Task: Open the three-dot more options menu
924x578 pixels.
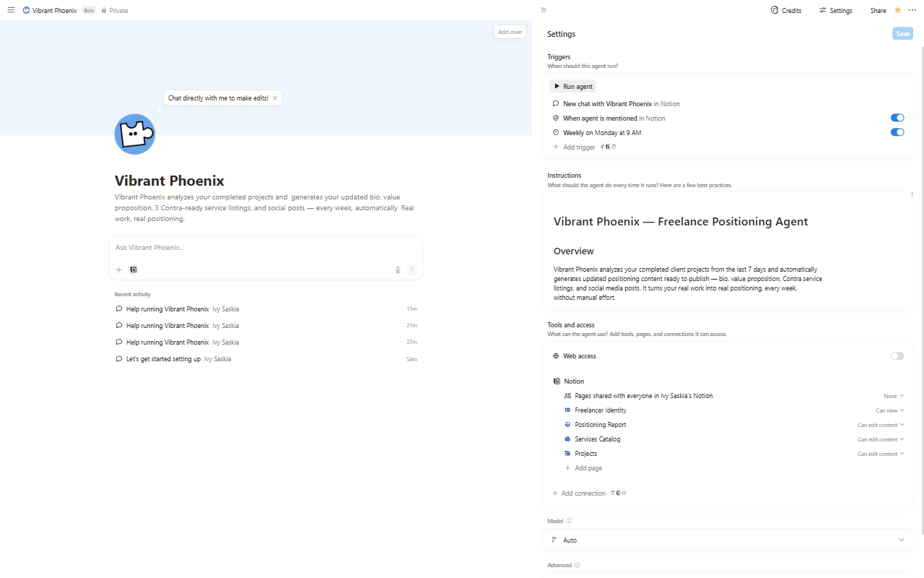Action: coord(912,10)
